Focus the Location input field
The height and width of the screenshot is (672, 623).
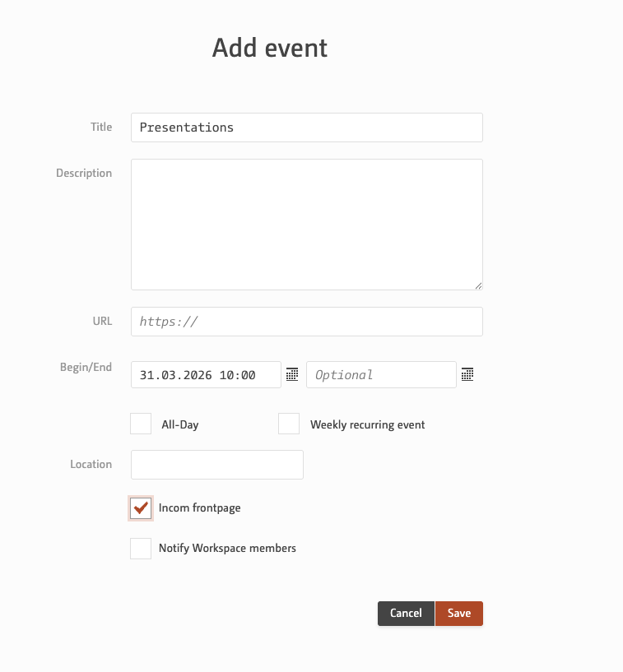(217, 465)
